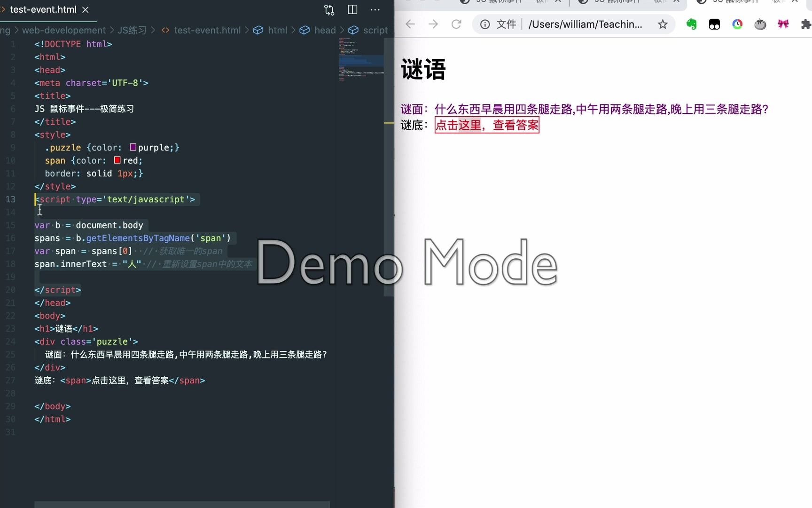The height and width of the screenshot is (508, 812).
Task: Close the test-event.html editor tab
Action: tap(86, 9)
